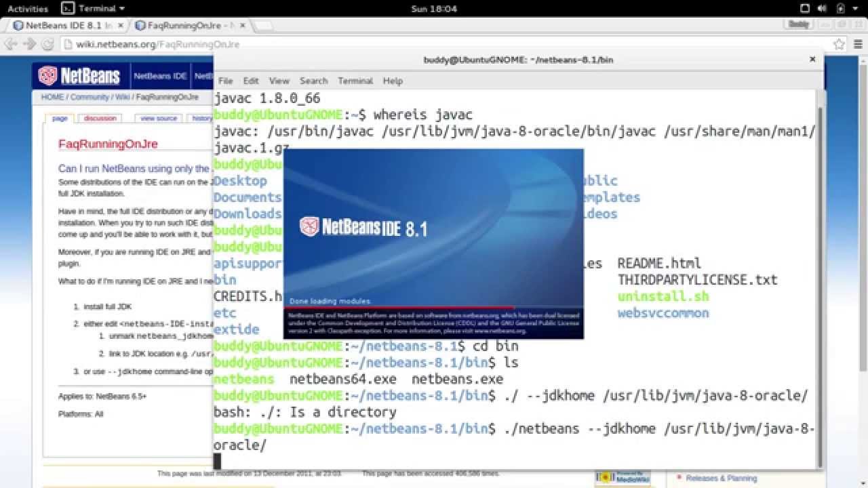The image size is (868, 488).
Task: Bookmark this page with the star icon
Action: (839, 44)
